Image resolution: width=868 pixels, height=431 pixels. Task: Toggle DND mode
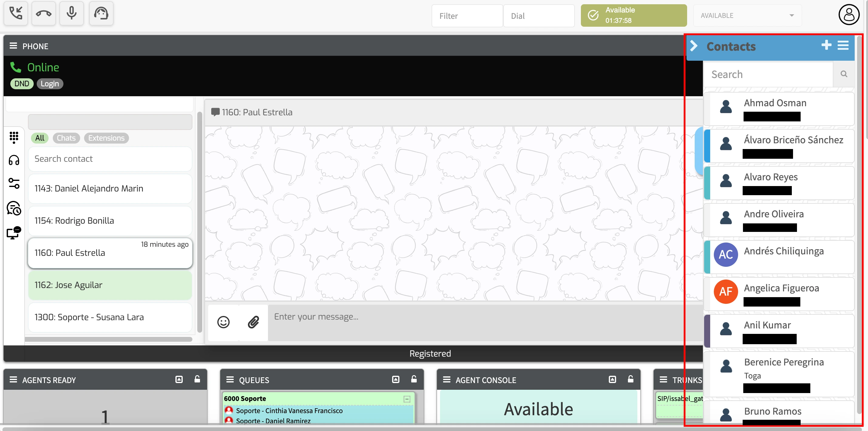[22, 83]
